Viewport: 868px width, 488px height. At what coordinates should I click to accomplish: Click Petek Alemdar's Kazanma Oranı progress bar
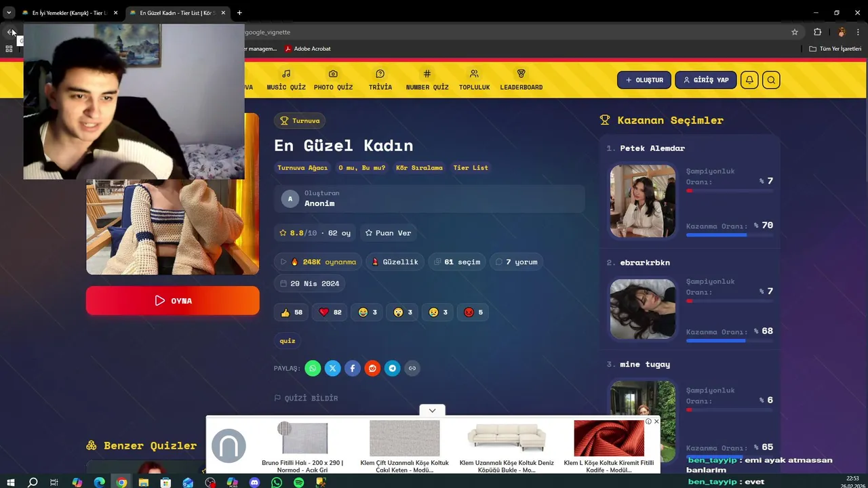(x=730, y=235)
